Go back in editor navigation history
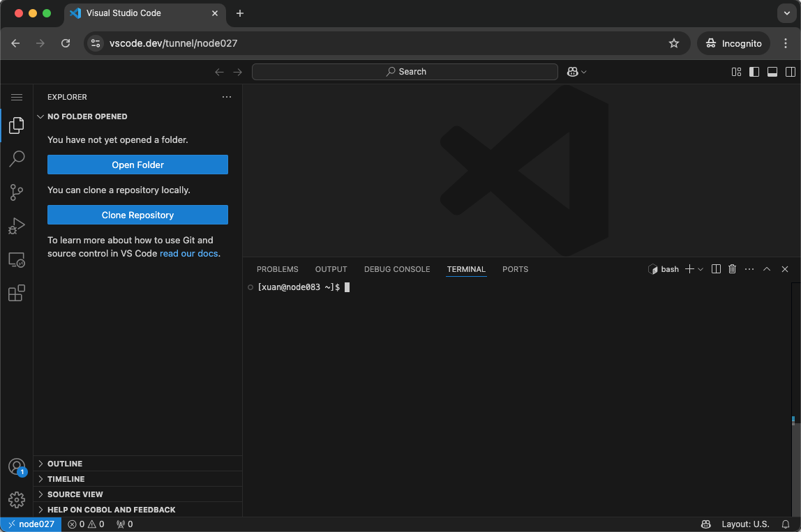The width and height of the screenshot is (801, 532). click(x=219, y=72)
